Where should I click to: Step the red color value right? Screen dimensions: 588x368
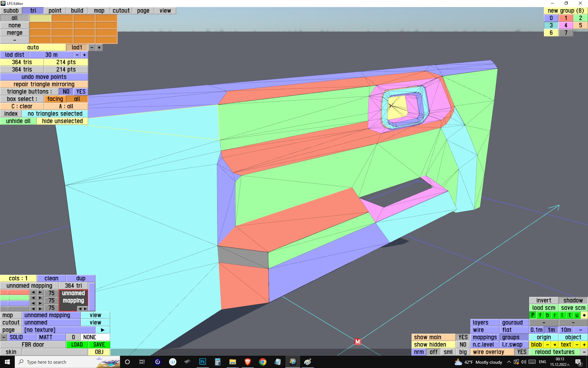[x=40, y=292]
